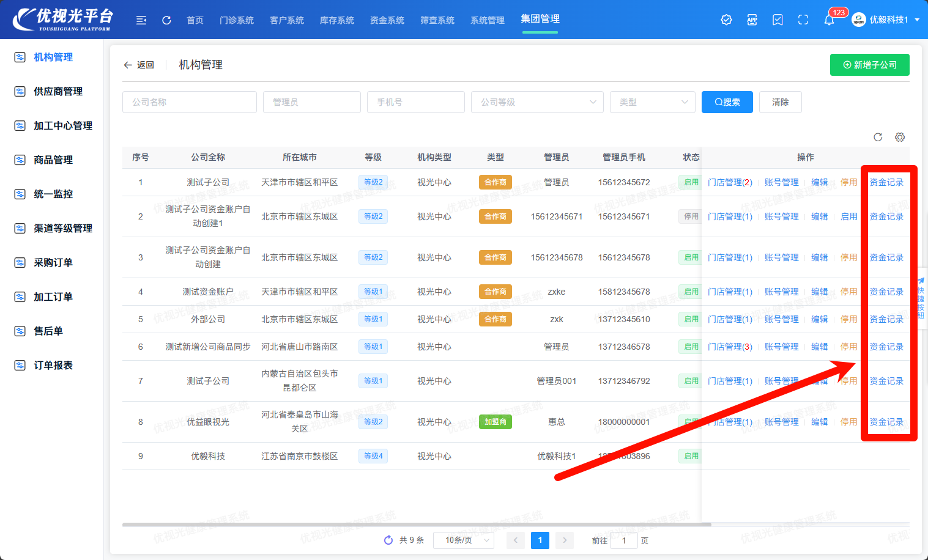The width and height of the screenshot is (928, 560).
Task: Open 资金记录 for row 1 测试子公司
Action: point(886,182)
